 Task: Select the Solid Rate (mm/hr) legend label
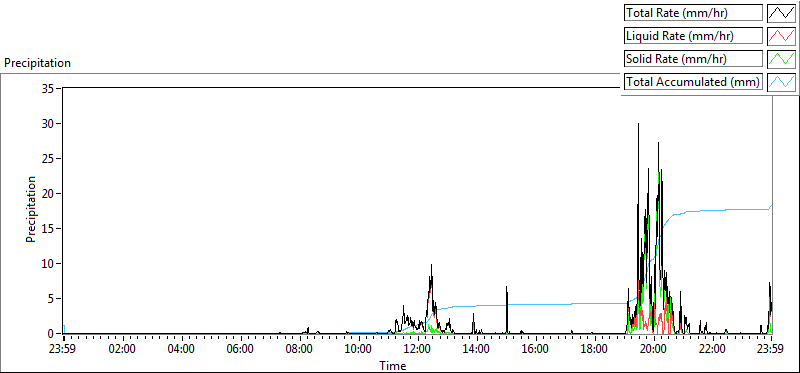pyautogui.click(x=693, y=59)
